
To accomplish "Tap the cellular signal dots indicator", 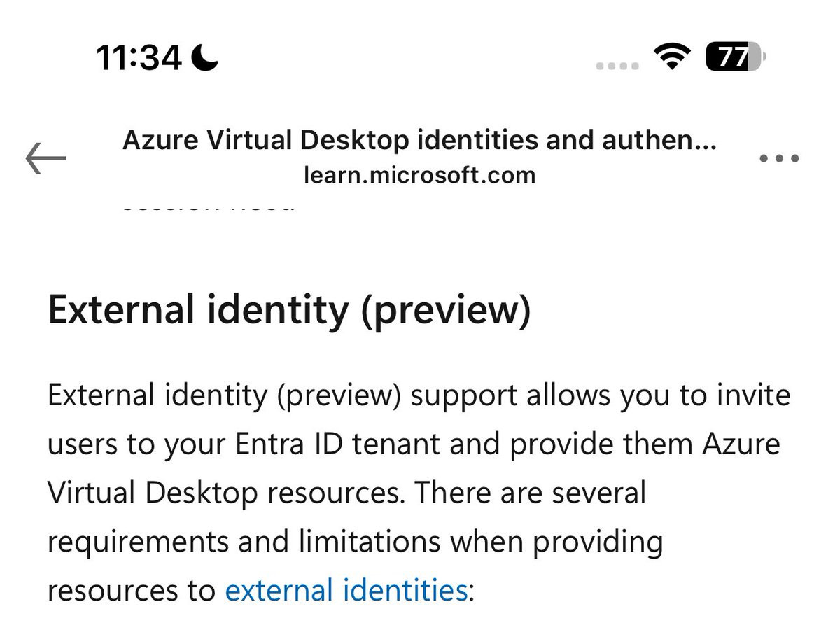I will tap(617, 66).
